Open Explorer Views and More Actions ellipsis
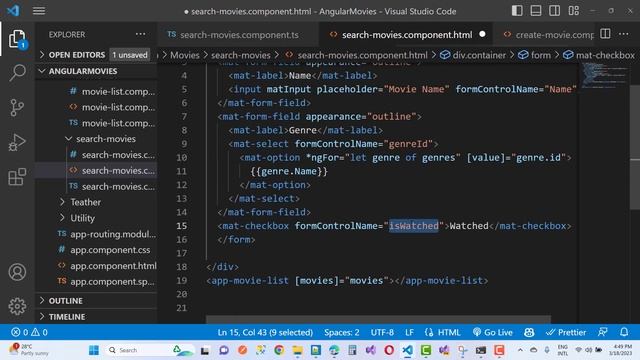The height and width of the screenshot is (360, 640). tap(140, 34)
